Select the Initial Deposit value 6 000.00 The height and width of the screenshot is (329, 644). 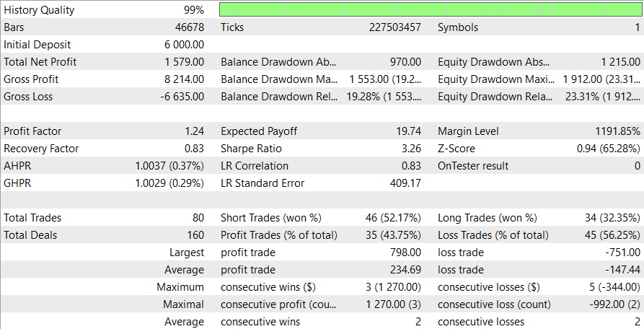pyautogui.click(x=183, y=45)
